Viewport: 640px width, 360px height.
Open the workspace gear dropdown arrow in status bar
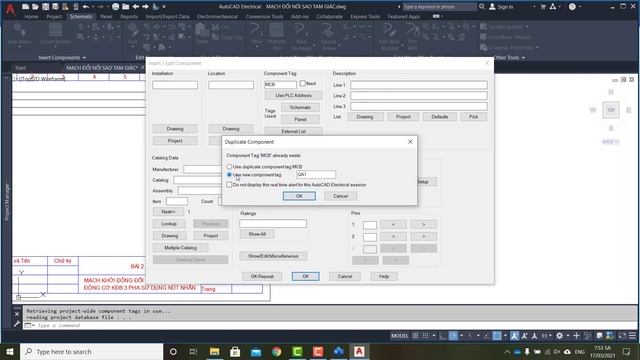[568, 336]
